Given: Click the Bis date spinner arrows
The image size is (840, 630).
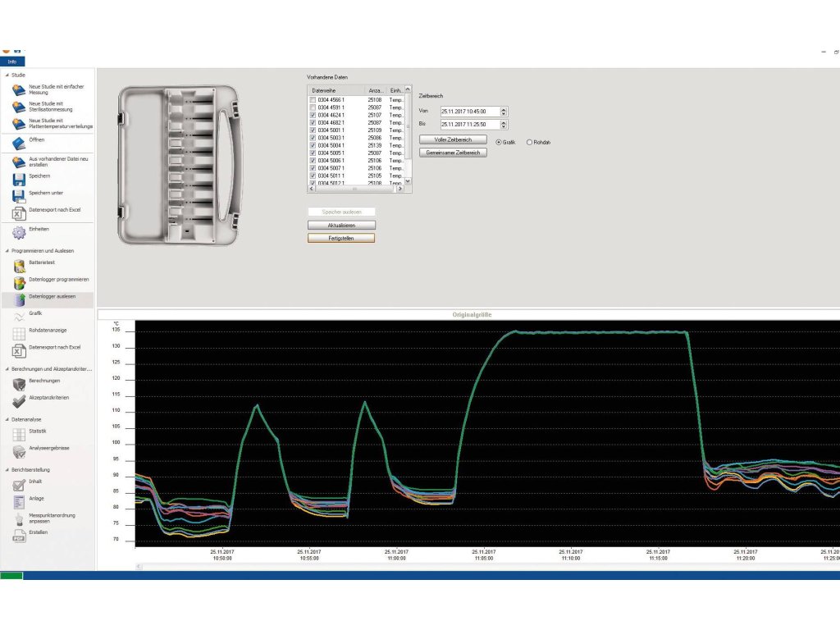Looking at the screenshot, I should [x=504, y=125].
